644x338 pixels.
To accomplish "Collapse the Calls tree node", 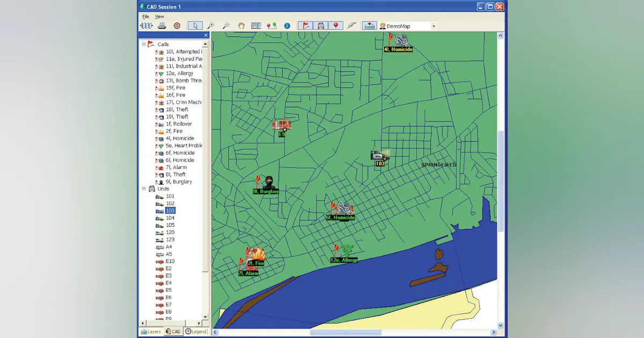I will [144, 45].
